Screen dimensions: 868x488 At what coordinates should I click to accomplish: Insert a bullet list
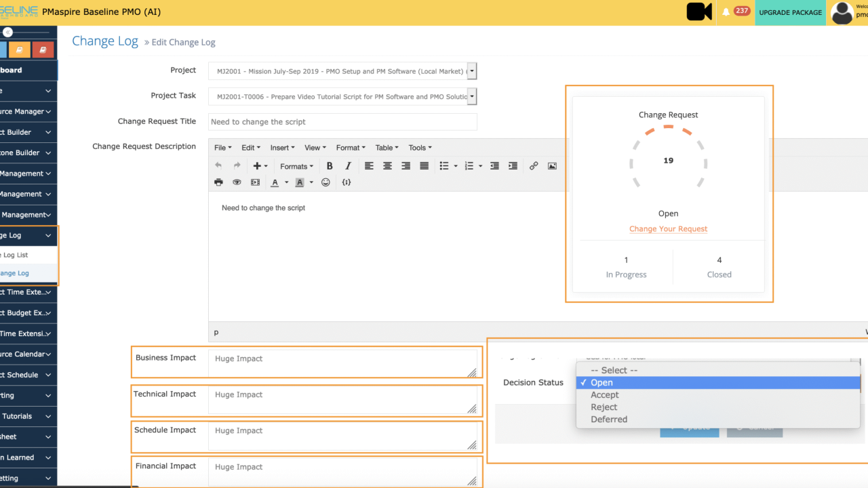click(444, 165)
